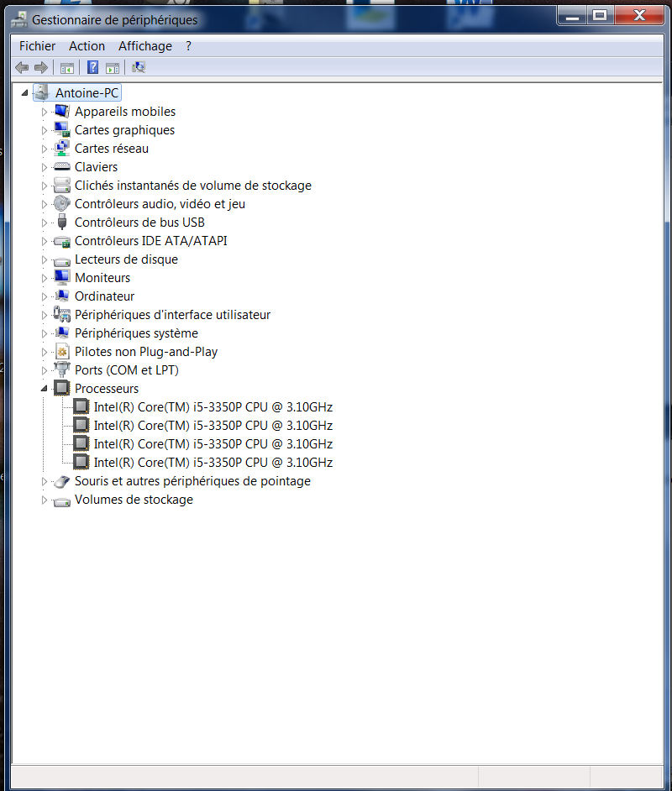Select the Contrôleurs IDE ATA/ATAPI label
The width and height of the screenshot is (672, 791).
151,241
